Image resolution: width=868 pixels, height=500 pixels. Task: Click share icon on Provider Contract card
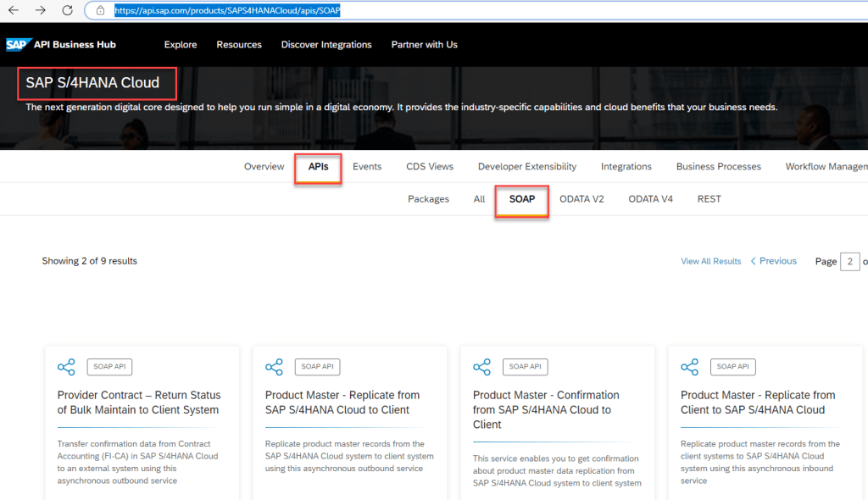pyautogui.click(x=66, y=367)
